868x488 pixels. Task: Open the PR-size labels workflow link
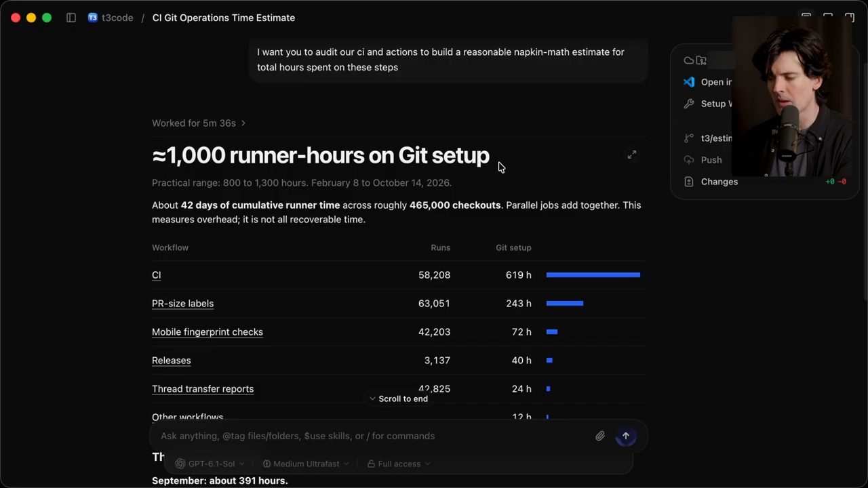click(x=182, y=304)
